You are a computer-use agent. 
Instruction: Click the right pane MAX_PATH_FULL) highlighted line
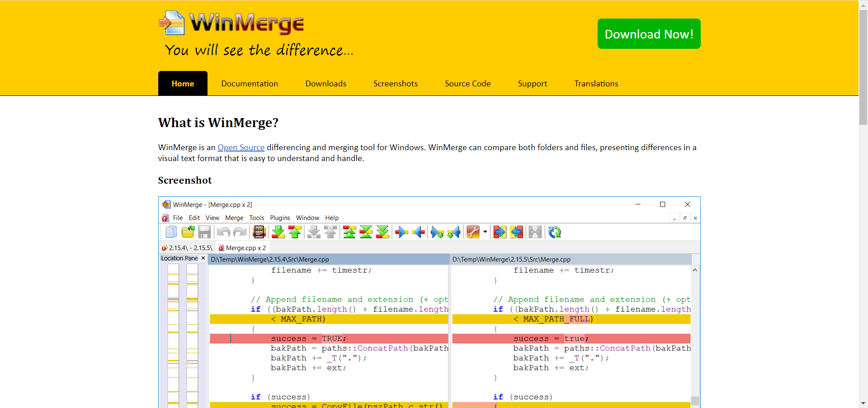pos(571,319)
